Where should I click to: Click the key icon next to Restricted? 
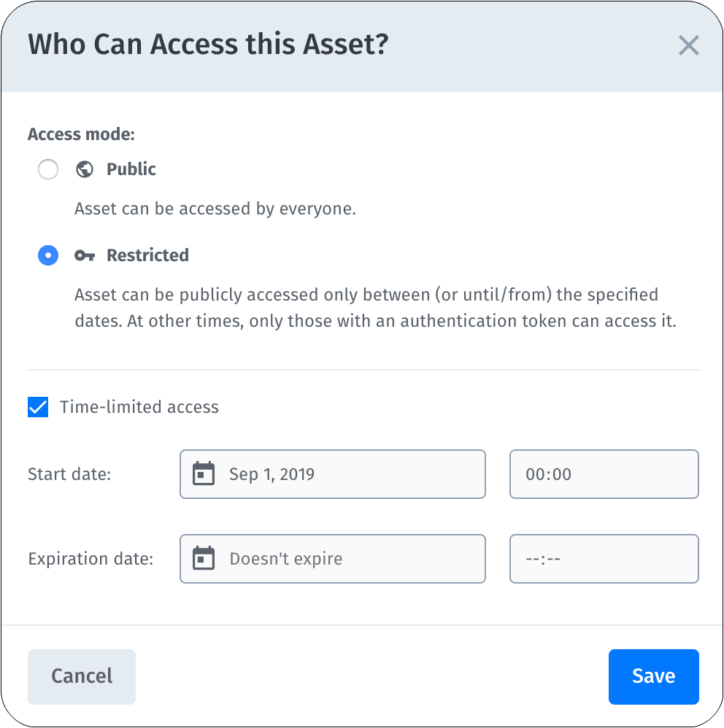click(x=85, y=255)
